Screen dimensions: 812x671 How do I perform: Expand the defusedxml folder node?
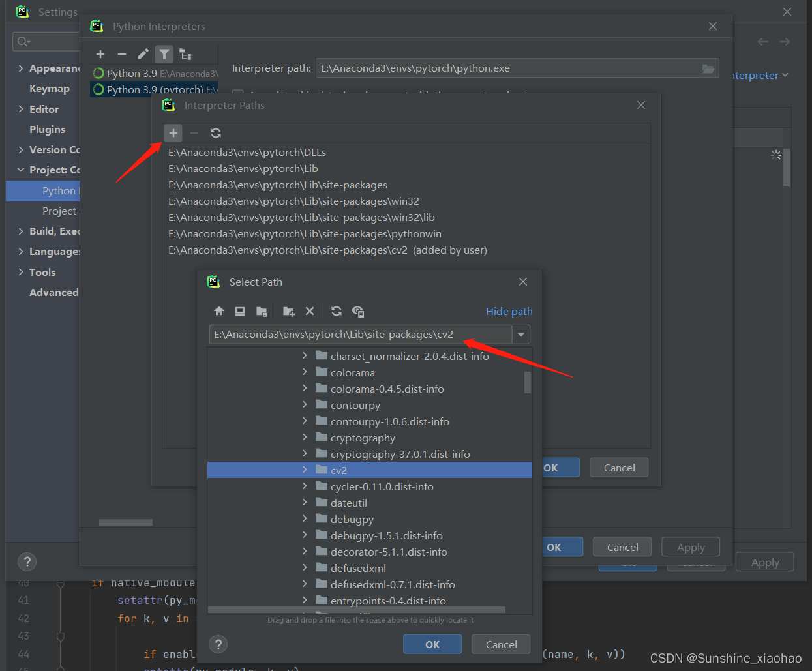(305, 567)
